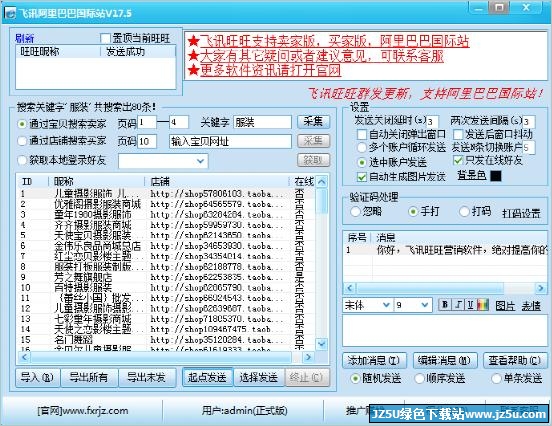The image size is (552, 426).
Task: Click the 获取 button
Action: [x=313, y=160]
